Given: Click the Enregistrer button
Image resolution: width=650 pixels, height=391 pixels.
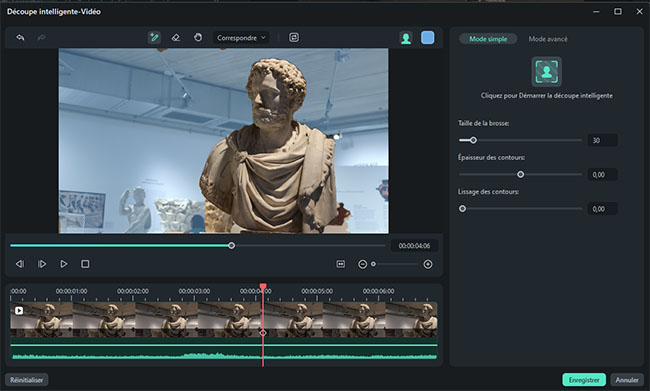Looking at the screenshot, I should coord(584,380).
